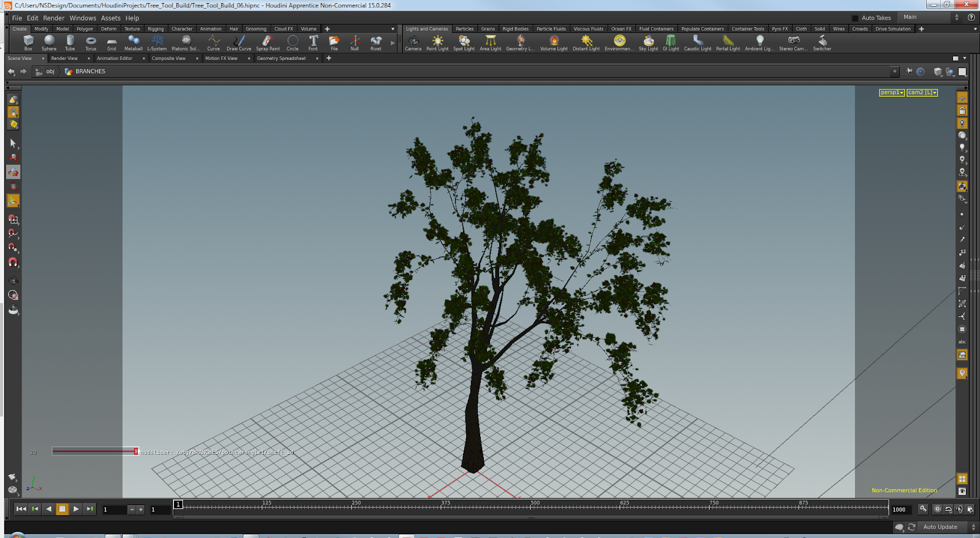
Task: Open the Rigid Bodies shelf tab
Action: [x=515, y=29]
